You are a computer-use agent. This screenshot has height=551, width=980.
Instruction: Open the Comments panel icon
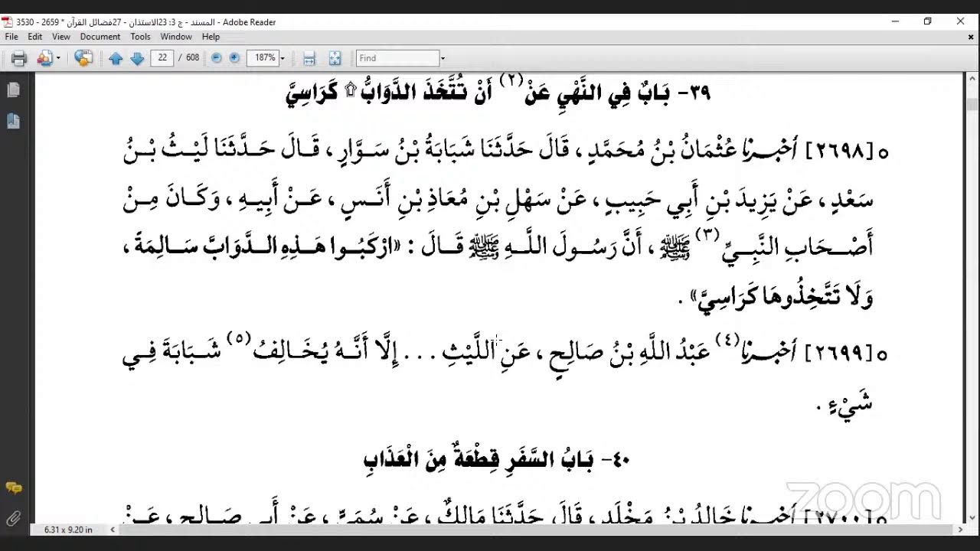pyautogui.click(x=13, y=487)
